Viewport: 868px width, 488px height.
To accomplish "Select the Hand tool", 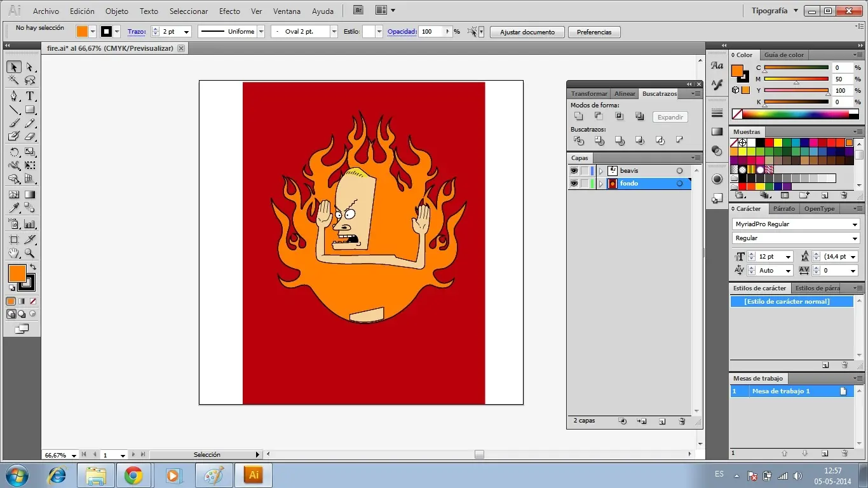I will point(13,253).
